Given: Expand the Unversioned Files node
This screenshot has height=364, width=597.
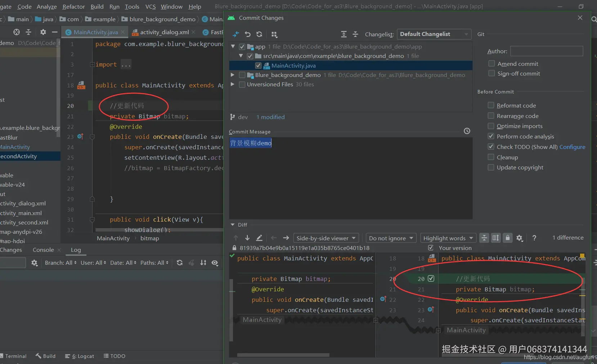Looking at the screenshot, I should (x=233, y=84).
